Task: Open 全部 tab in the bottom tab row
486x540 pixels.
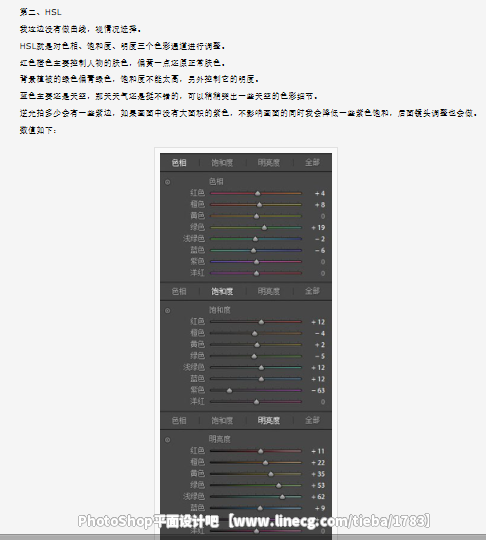Action: tap(312, 420)
